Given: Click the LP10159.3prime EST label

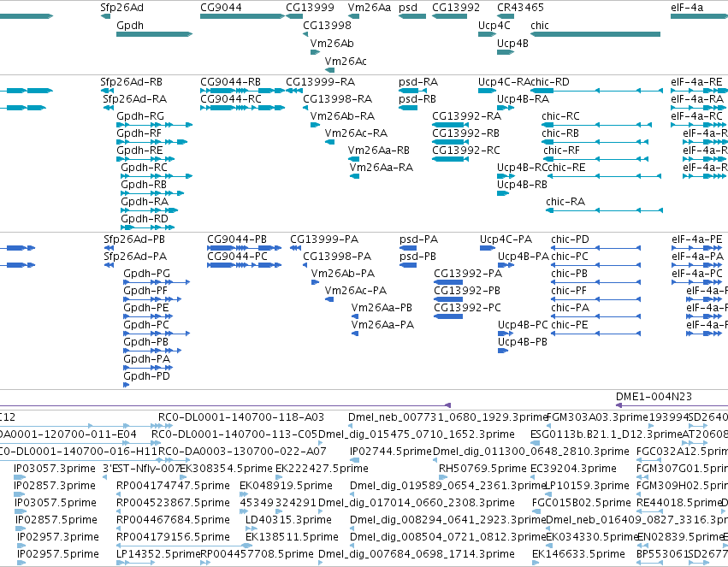Looking at the screenshot, I should pyautogui.click(x=588, y=486).
